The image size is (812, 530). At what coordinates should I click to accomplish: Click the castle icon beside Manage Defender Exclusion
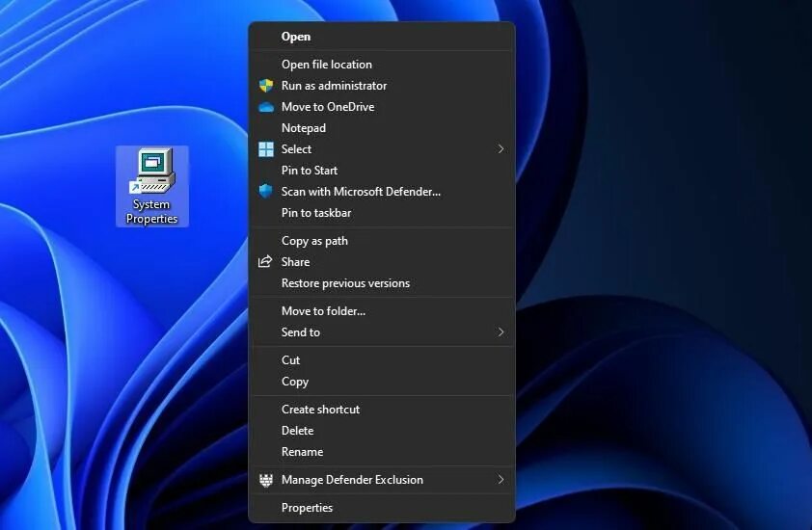pyautogui.click(x=265, y=480)
